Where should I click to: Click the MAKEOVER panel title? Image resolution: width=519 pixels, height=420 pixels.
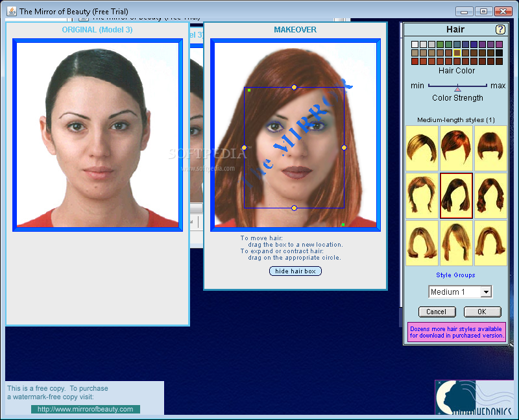[295, 30]
